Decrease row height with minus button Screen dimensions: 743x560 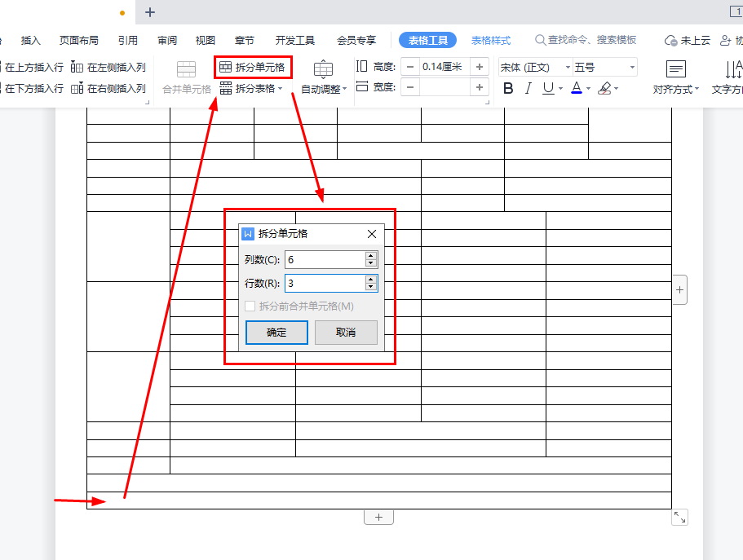[x=410, y=67]
